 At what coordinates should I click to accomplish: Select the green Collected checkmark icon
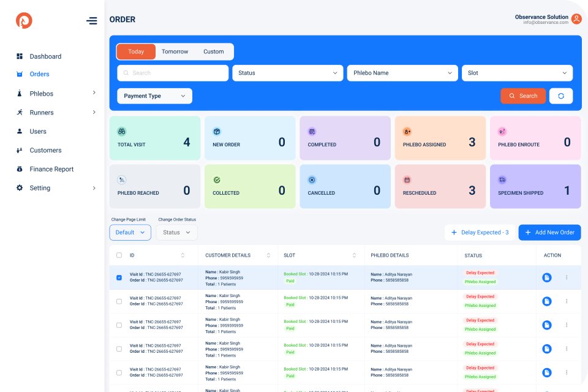coord(216,180)
